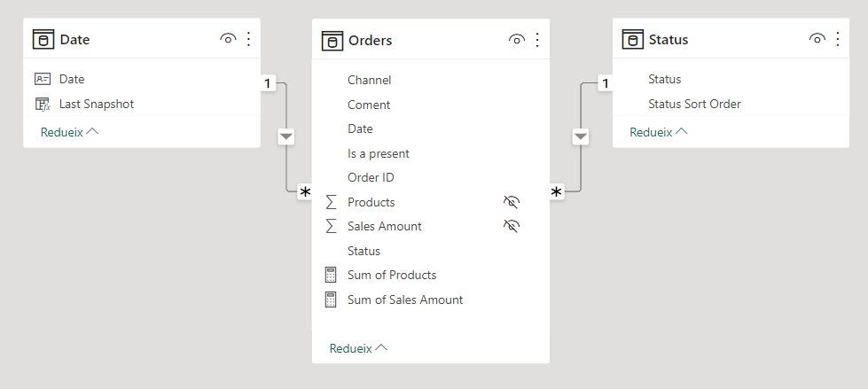Click the measure icon for Sum of Products
This screenshot has height=389, width=868.
332,275
